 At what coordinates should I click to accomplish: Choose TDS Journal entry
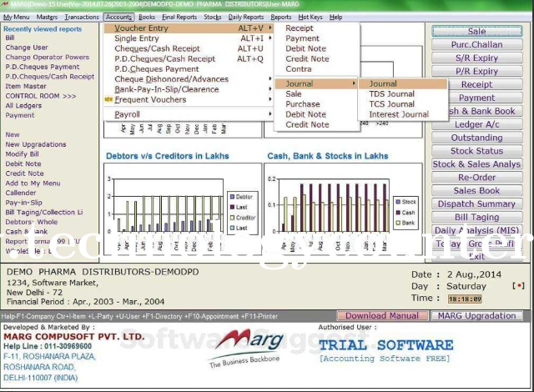coord(403,94)
